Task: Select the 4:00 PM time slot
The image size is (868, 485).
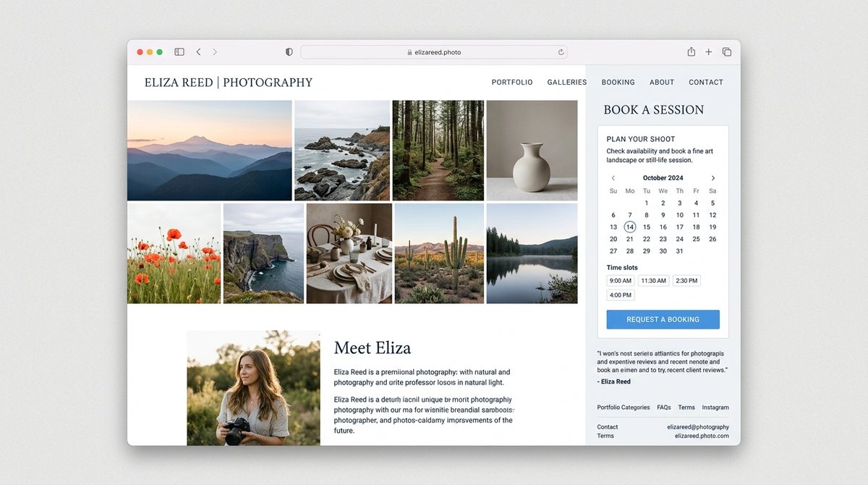Action: tap(621, 295)
